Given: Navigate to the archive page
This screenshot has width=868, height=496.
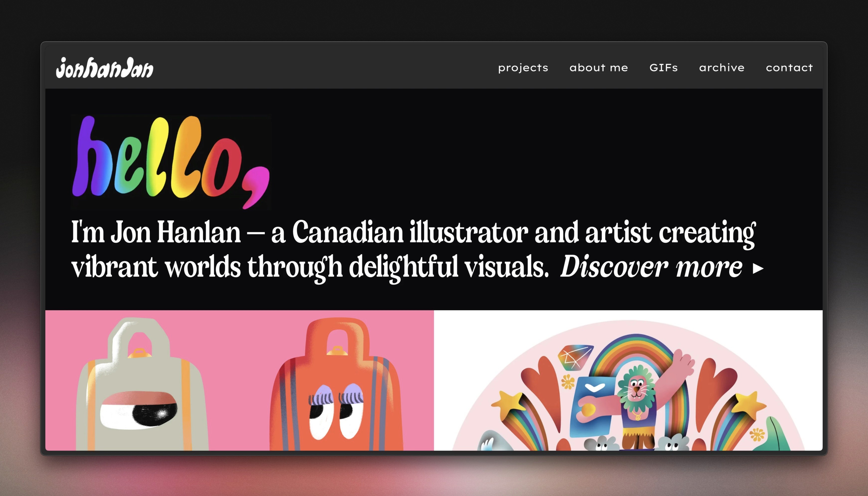Looking at the screenshot, I should coord(722,67).
